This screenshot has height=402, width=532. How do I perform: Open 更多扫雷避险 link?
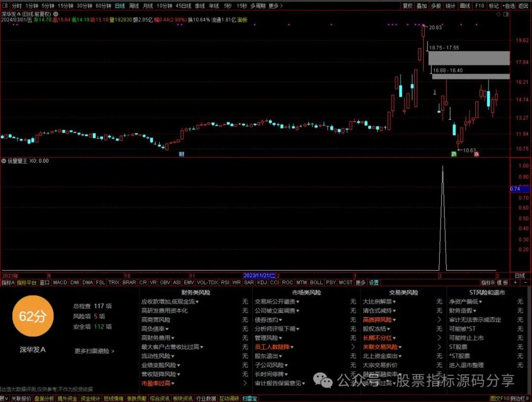coord(94,351)
